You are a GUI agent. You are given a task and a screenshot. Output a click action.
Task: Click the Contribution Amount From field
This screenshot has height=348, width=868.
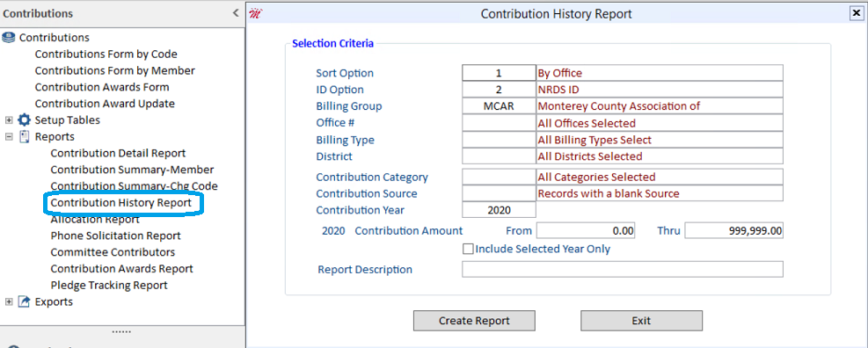(x=586, y=231)
